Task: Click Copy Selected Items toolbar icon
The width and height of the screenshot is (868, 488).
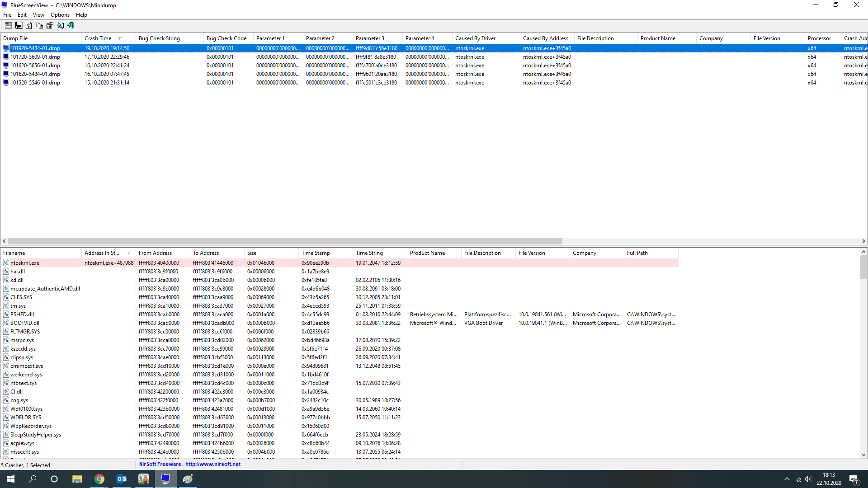Action: pos(39,26)
